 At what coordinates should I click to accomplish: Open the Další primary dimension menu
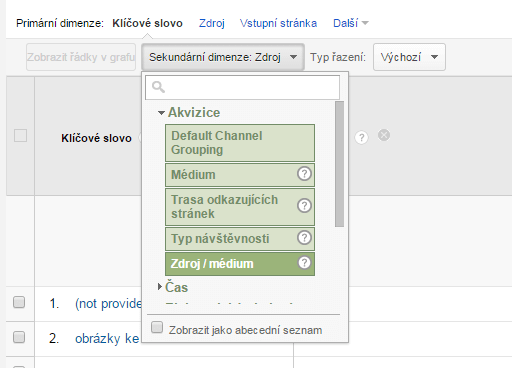point(351,23)
